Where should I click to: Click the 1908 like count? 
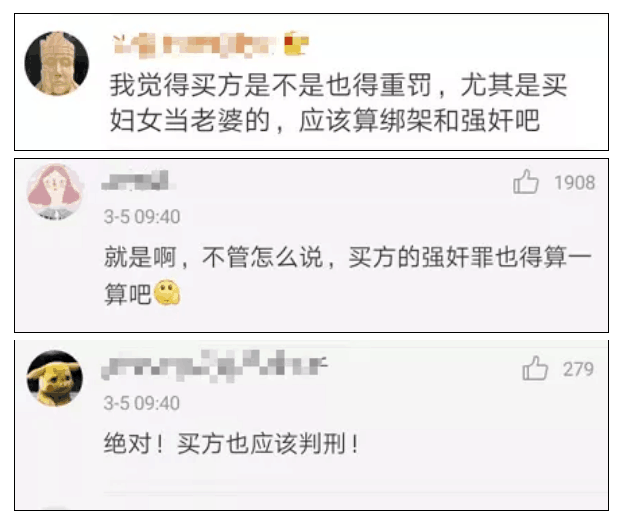point(575,183)
